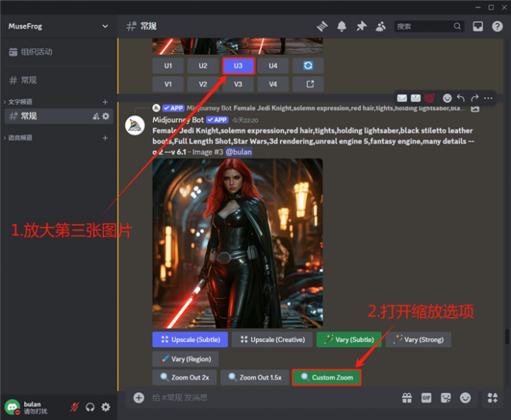511x420 pixels.
Task: Click the search magnifier icon
Action: tap(457, 26)
